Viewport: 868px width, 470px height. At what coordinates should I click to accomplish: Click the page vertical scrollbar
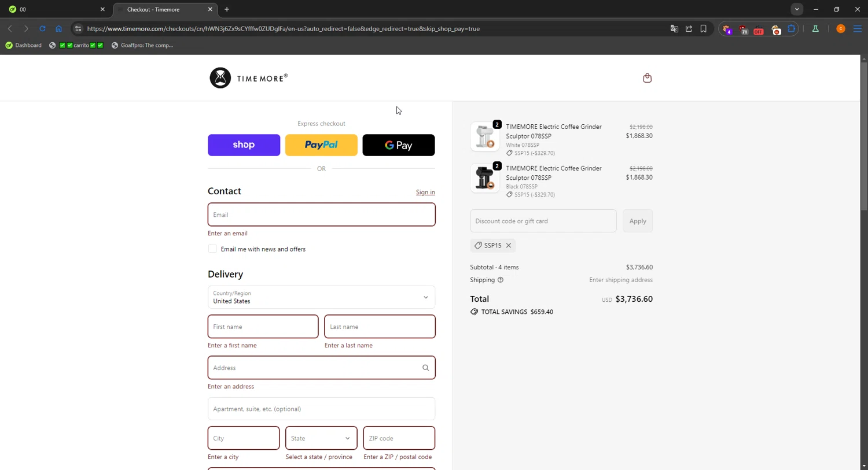pos(863,135)
